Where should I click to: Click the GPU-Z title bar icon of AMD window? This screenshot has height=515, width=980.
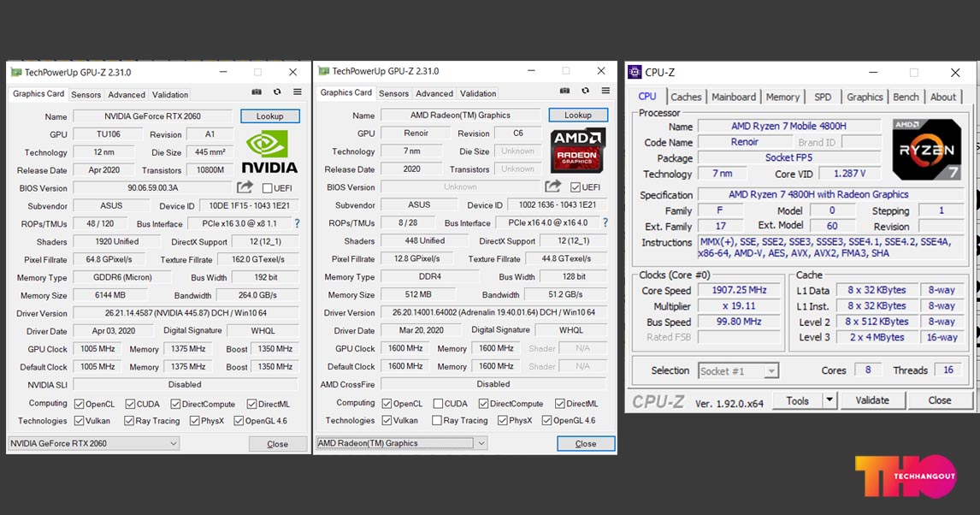point(324,71)
